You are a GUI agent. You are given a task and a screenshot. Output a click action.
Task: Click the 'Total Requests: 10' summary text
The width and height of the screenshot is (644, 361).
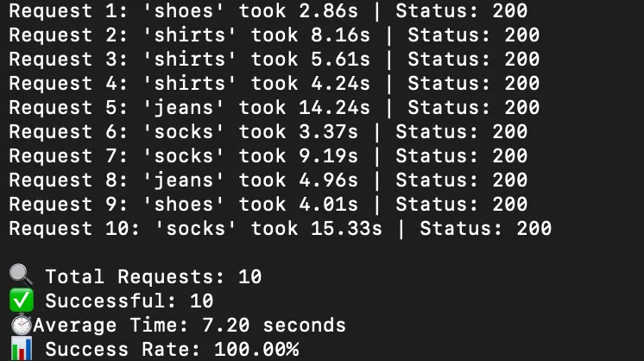click(153, 276)
